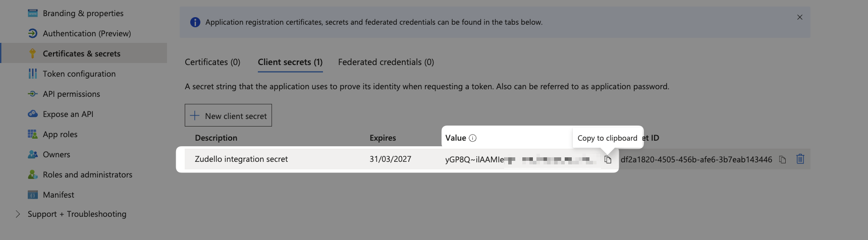The height and width of the screenshot is (240, 868).
Task: Select the Client secrets (1) tab
Action: click(x=290, y=62)
